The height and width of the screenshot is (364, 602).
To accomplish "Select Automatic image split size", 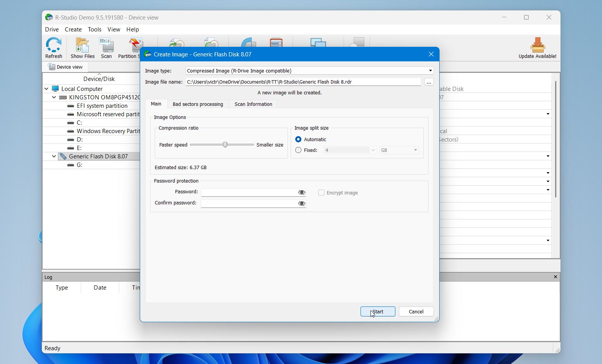I will tap(298, 139).
